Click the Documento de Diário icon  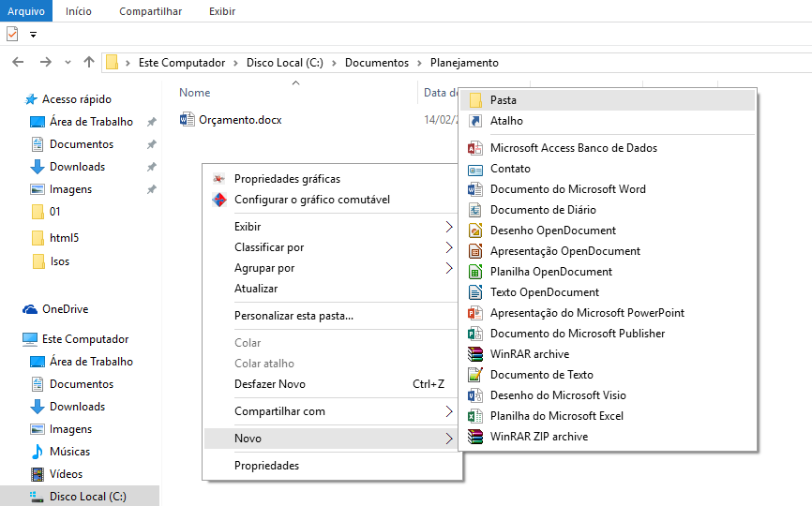[474, 210]
